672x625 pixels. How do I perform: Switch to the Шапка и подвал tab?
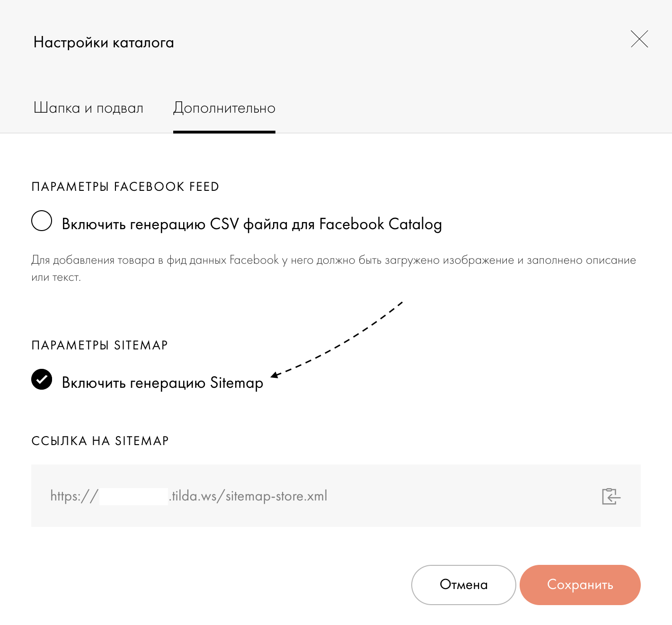pos(88,108)
